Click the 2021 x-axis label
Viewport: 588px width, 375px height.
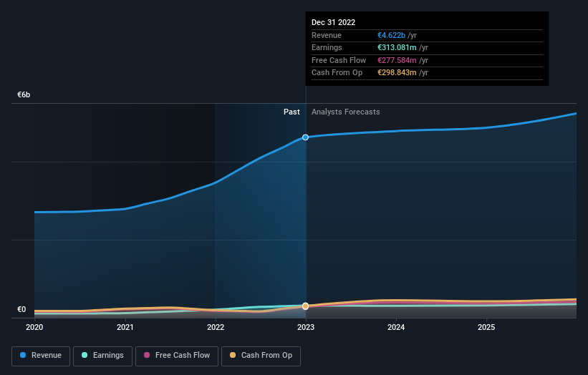click(x=125, y=328)
